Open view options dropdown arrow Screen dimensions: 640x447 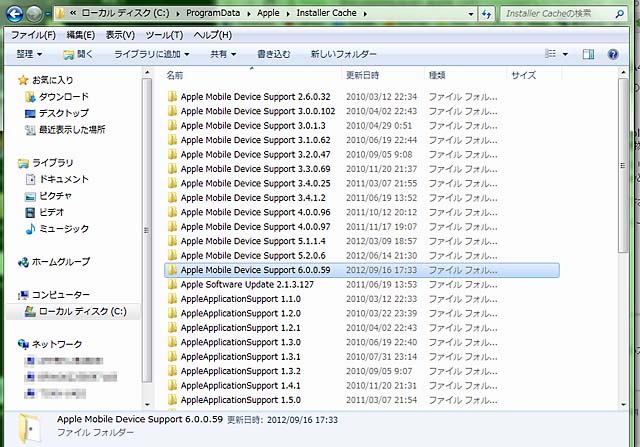(x=565, y=54)
